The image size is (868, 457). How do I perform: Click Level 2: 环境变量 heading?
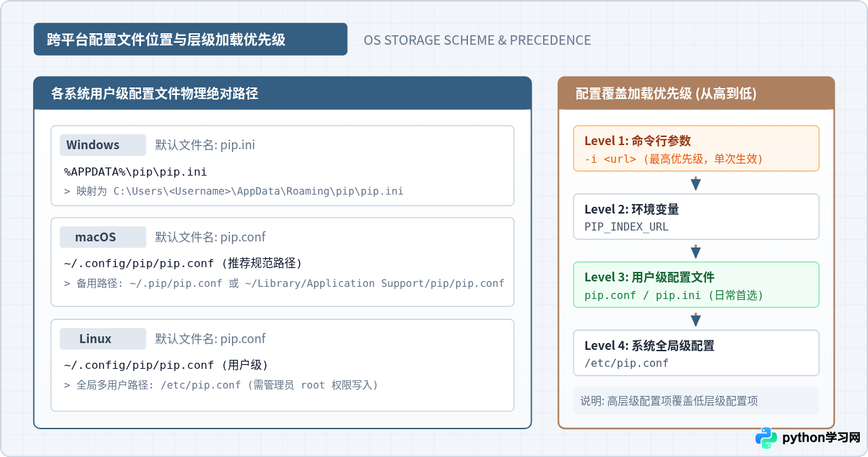tap(631, 210)
